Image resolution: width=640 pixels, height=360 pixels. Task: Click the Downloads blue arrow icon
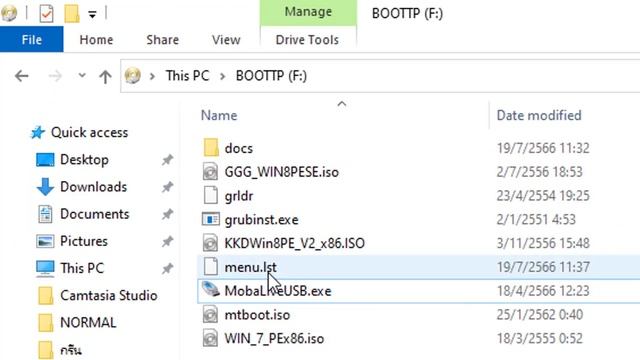coord(45,187)
